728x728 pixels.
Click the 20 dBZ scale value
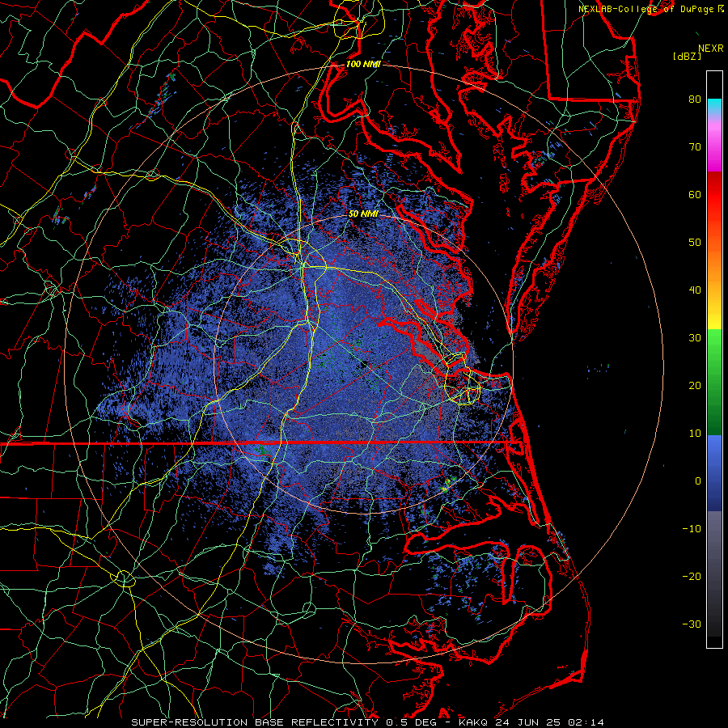point(695,385)
